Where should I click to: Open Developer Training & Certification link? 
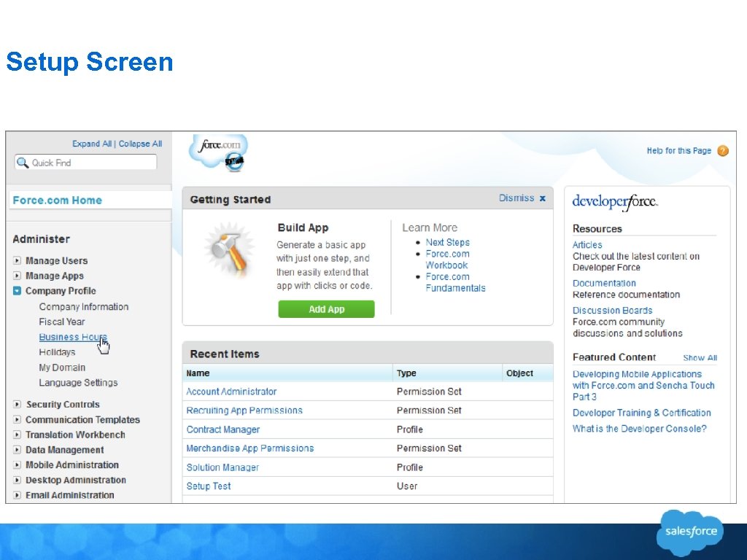(x=642, y=413)
